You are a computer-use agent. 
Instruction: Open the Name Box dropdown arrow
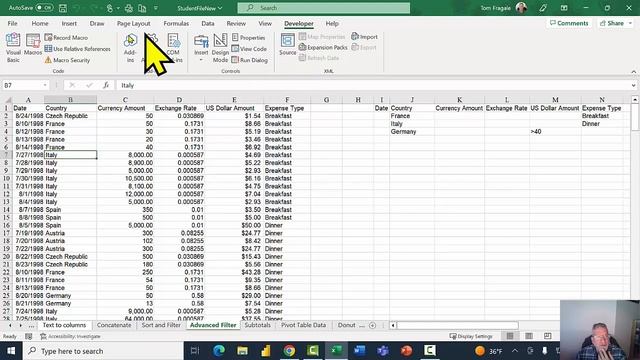coord(45,85)
